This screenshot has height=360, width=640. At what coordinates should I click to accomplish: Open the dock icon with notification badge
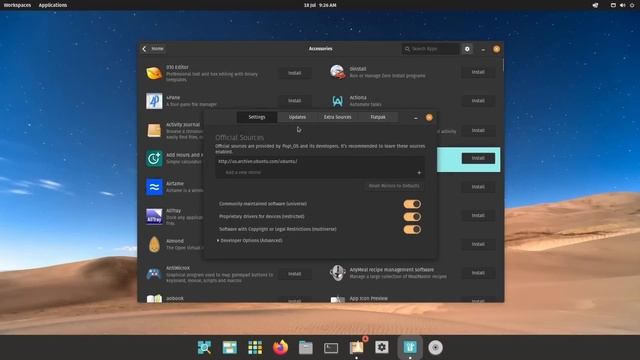tap(357, 347)
